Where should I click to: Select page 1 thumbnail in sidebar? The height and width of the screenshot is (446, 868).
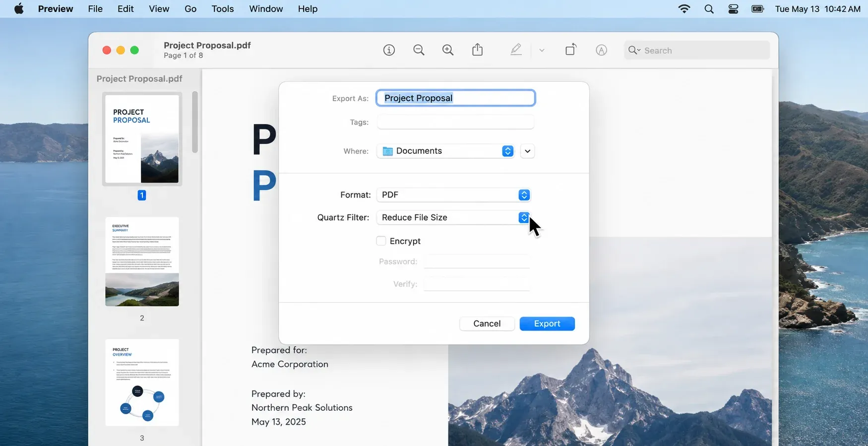coord(142,139)
